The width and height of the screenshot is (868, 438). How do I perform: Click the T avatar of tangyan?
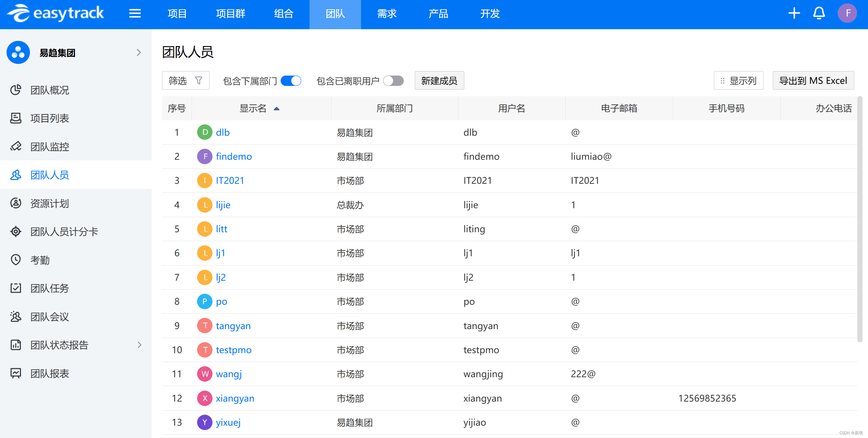click(205, 326)
